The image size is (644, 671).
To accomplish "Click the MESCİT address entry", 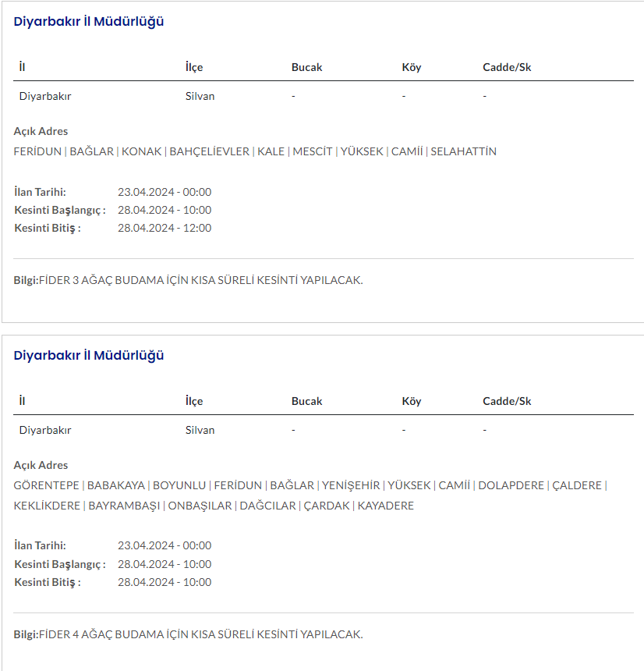I will pos(313,151).
